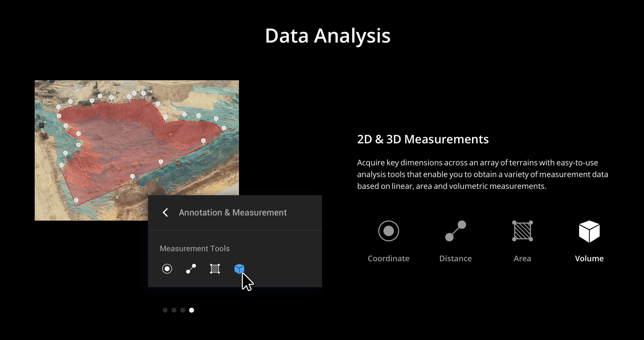Open the Distance label tab
The height and width of the screenshot is (340, 644).
coord(455,258)
